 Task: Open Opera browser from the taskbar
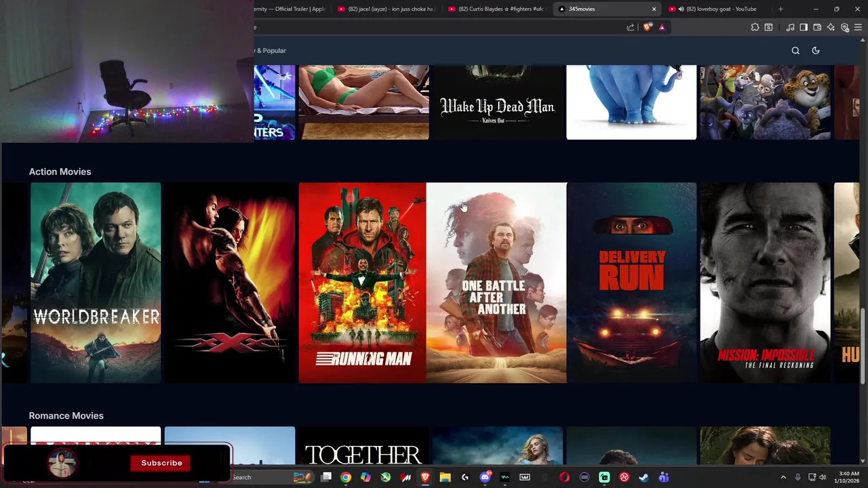(x=564, y=477)
